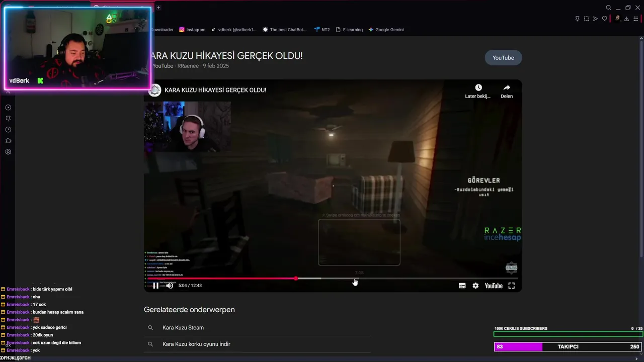This screenshot has height=362, width=644.
Task: Click the video title in the player overlay
Action: [215, 90]
